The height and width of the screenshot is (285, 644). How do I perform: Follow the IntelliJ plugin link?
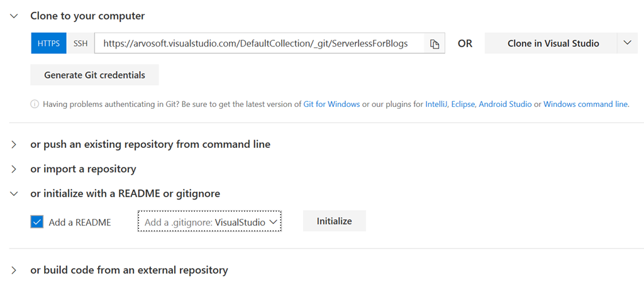(436, 104)
